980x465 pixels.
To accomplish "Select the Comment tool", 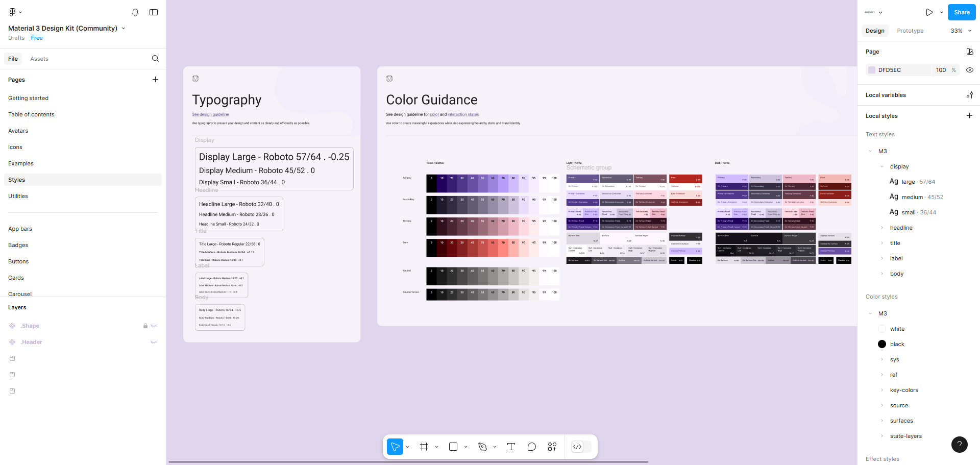I will [x=532, y=447].
